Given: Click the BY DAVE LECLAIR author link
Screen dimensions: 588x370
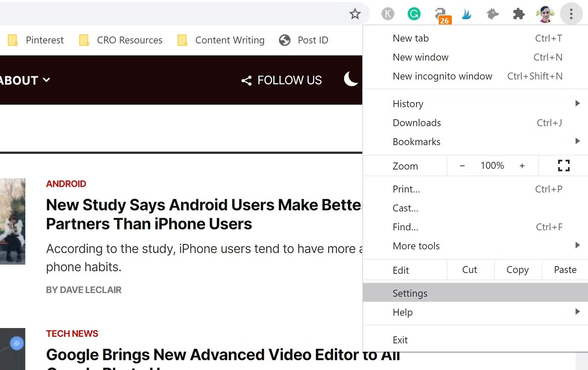Looking at the screenshot, I should click(83, 290).
